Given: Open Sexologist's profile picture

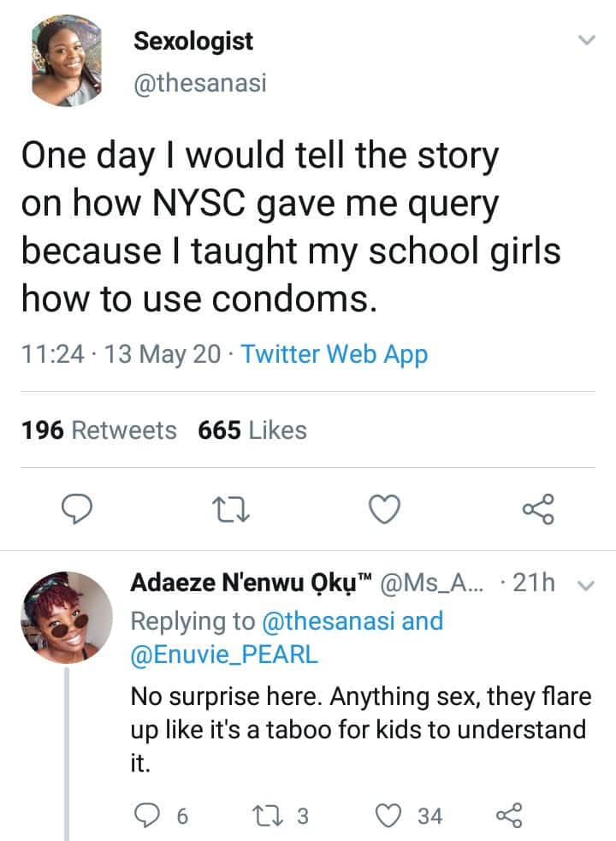Looking at the screenshot, I should (x=67, y=60).
